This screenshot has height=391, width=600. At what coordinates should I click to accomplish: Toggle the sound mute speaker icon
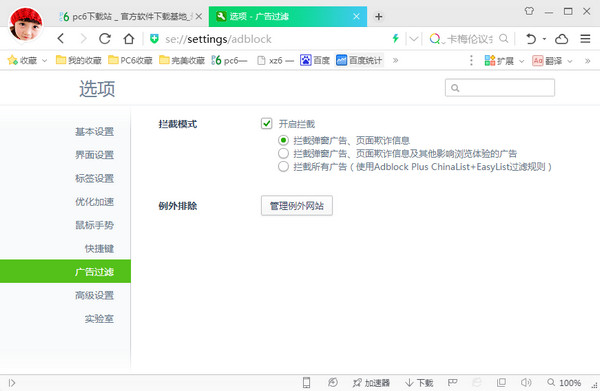click(x=526, y=382)
